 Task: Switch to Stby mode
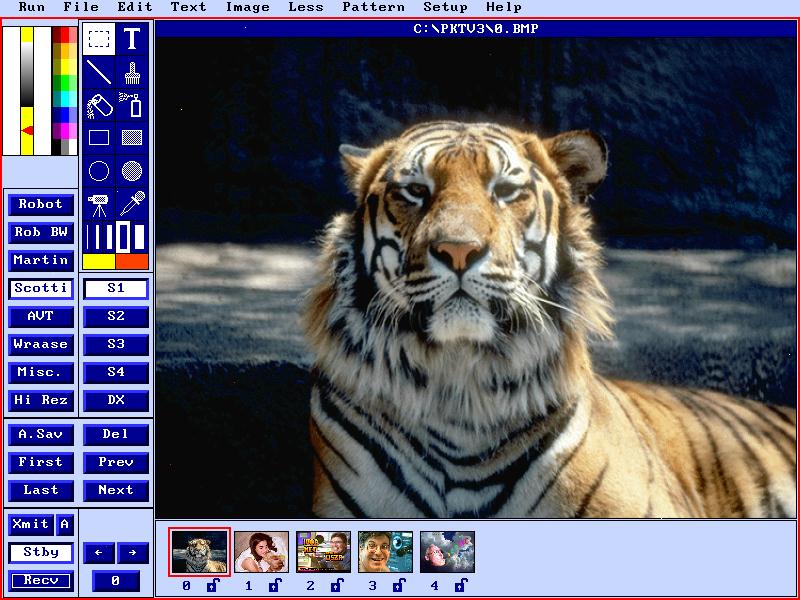(x=41, y=553)
